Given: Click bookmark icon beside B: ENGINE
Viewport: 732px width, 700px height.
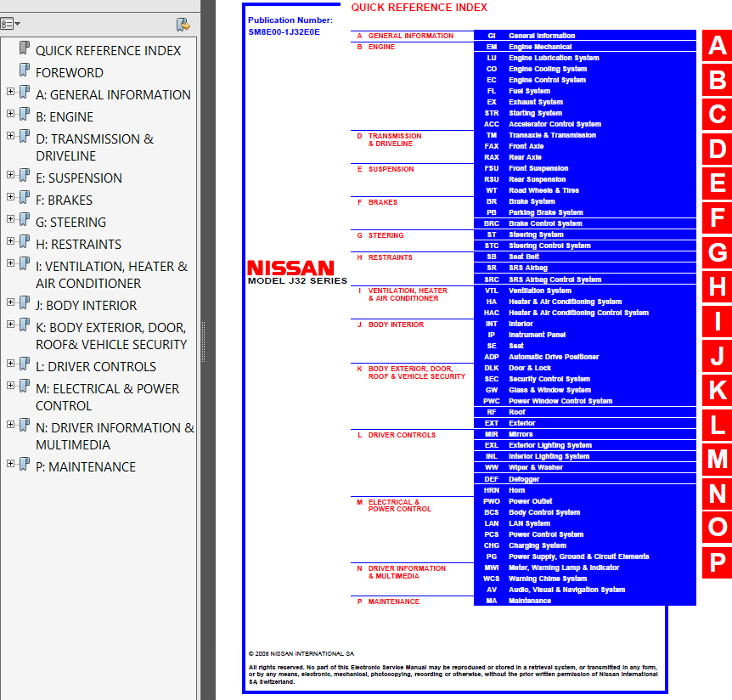Looking at the screenshot, I should (x=25, y=115).
